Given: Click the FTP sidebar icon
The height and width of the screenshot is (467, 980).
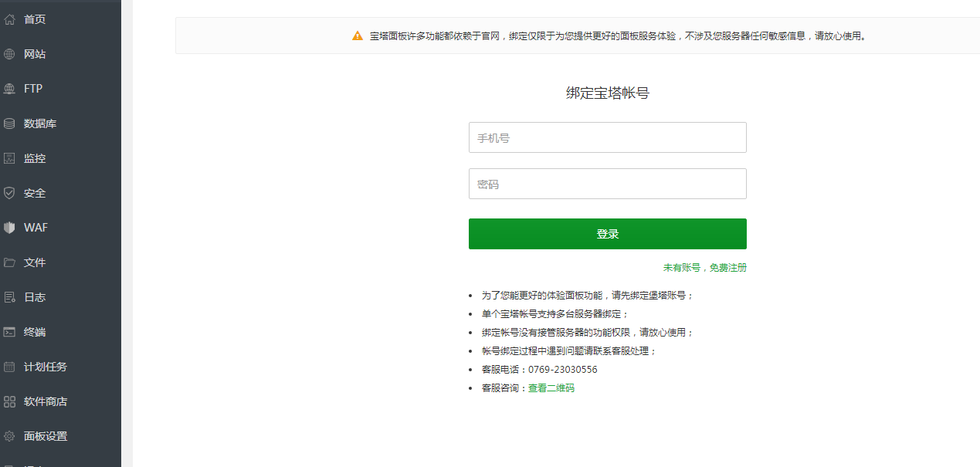Looking at the screenshot, I should click(9, 89).
